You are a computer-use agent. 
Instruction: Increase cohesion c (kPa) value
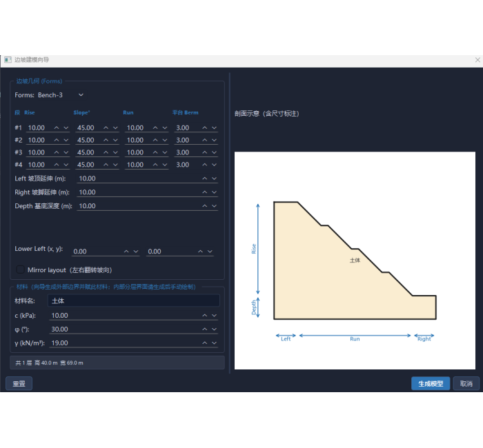tap(205, 316)
